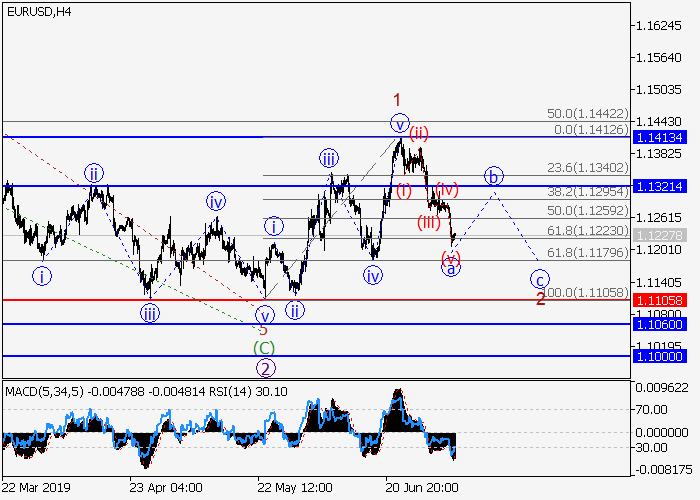Click the EURUSD,H4 chart title
Screen dimensions: 700x500
[41, 11]
